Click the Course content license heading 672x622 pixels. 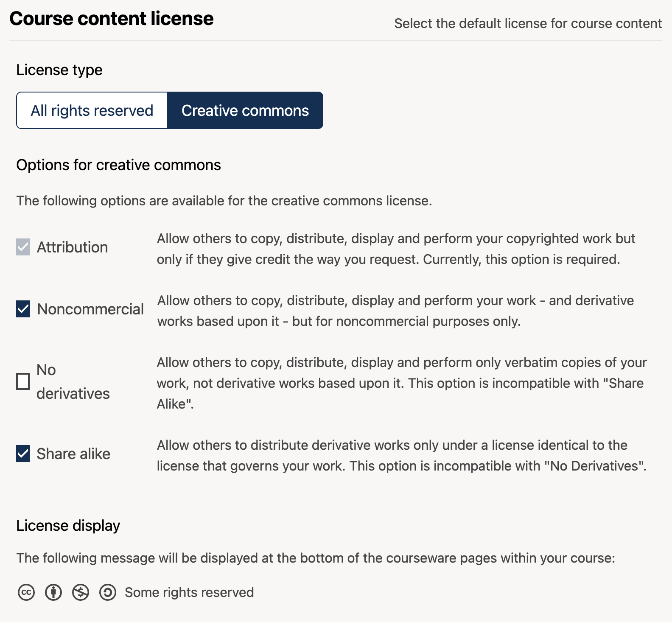pyautogui.click(x=112, y=19)
